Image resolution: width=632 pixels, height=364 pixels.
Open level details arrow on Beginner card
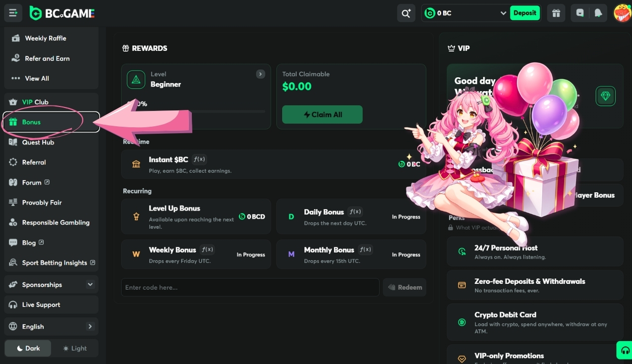tap(260, 74)
